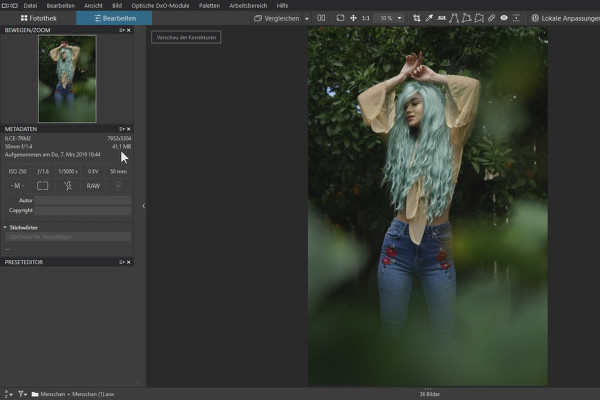The height and width of the screenshot is (400, 600).
Task: Close the Preseteditor panel
Action: click(129, 262)
